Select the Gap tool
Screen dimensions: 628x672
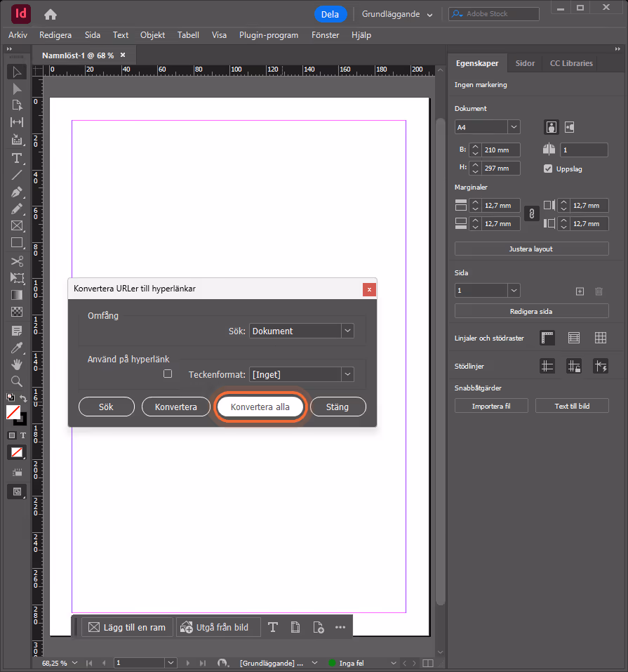[x=17, y=122]
